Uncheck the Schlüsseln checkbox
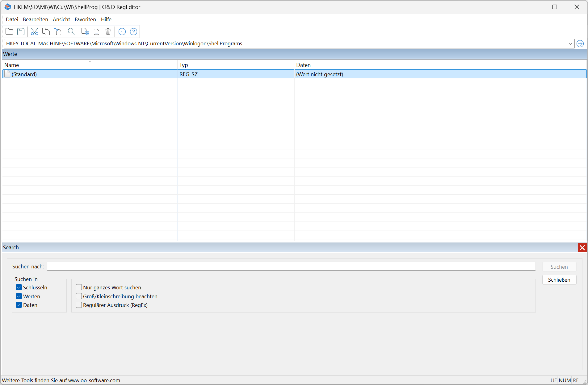The image size is (588, 385). pos(19,288)
